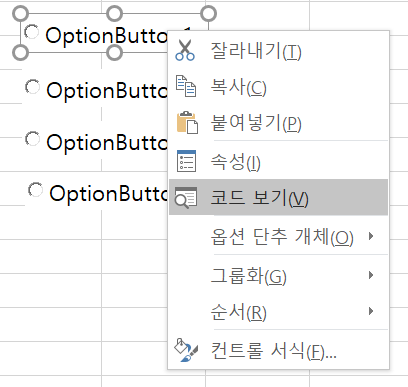Click the clipboard Paste icon
The image size is (408, 387).
[x=187, y=123]
